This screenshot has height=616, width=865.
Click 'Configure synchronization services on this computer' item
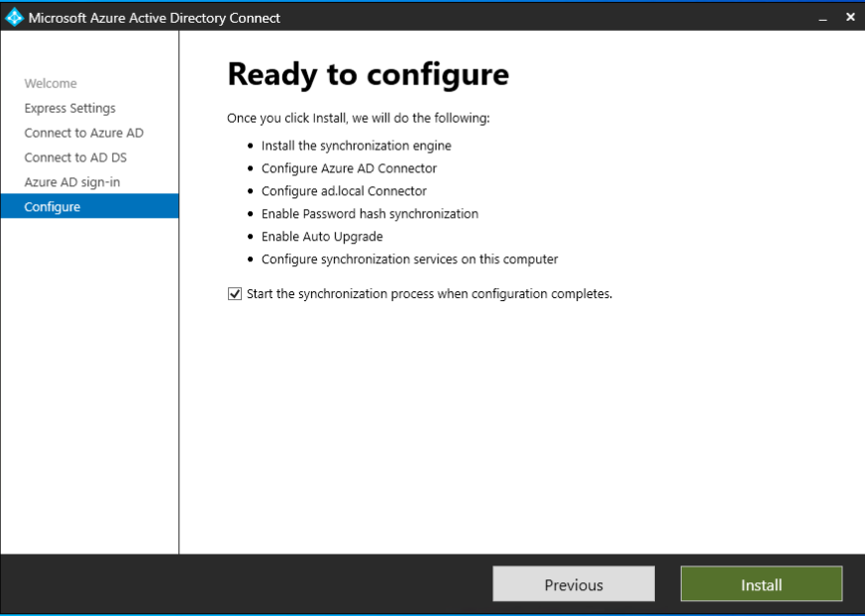[409, 259]
